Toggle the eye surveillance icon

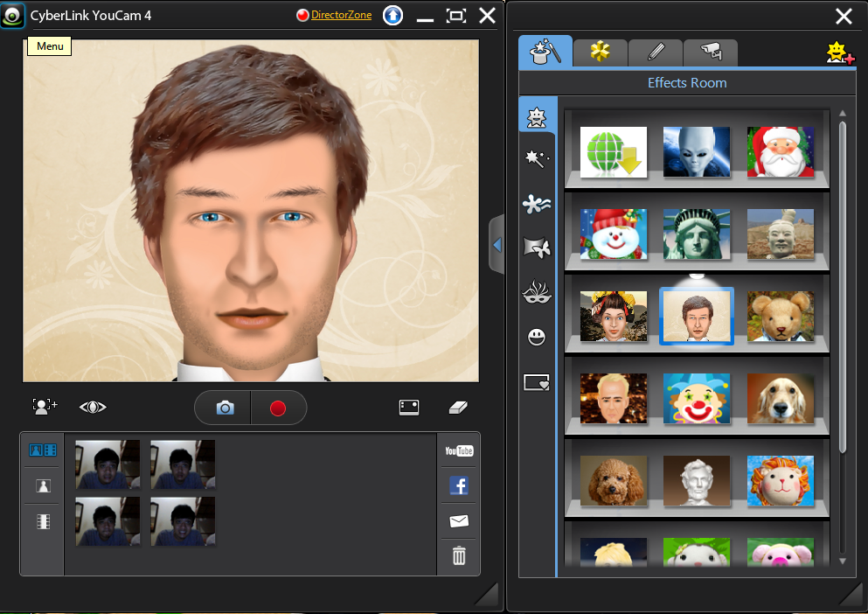coord(93,408)
